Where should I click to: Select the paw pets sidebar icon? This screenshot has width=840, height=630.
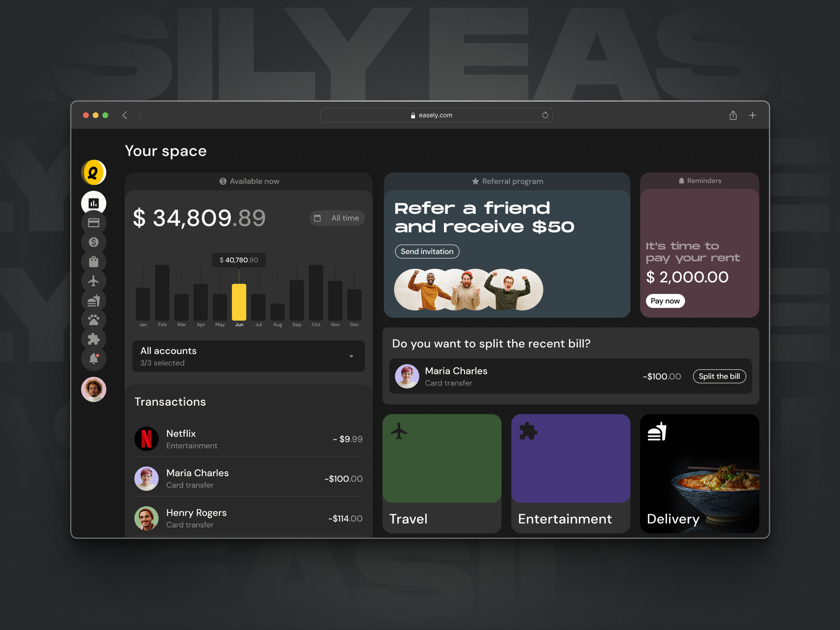click(94, 320)
